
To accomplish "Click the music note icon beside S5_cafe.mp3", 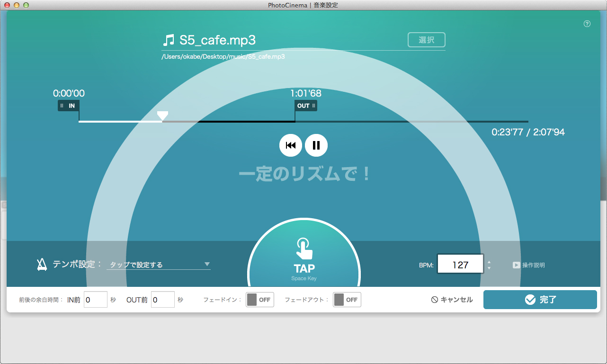I will click(x=168, y=40).
